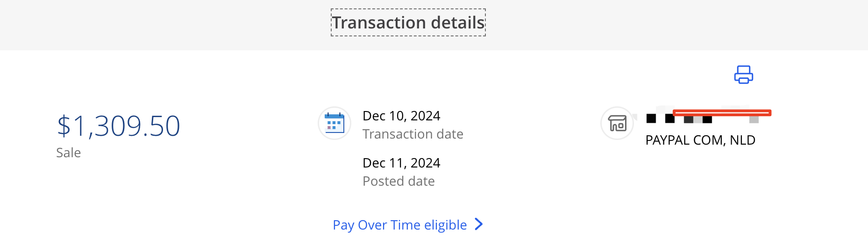Click the Posted date label

click(x=398, y=181)
